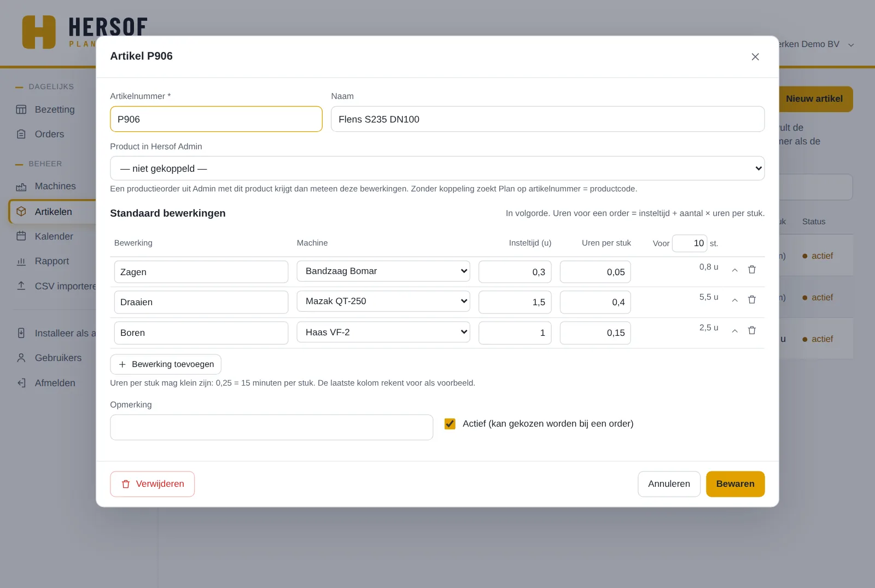Edit the Zagen insteltijd value 0,3
Viewport: 875px width, 588px height.
515,272
